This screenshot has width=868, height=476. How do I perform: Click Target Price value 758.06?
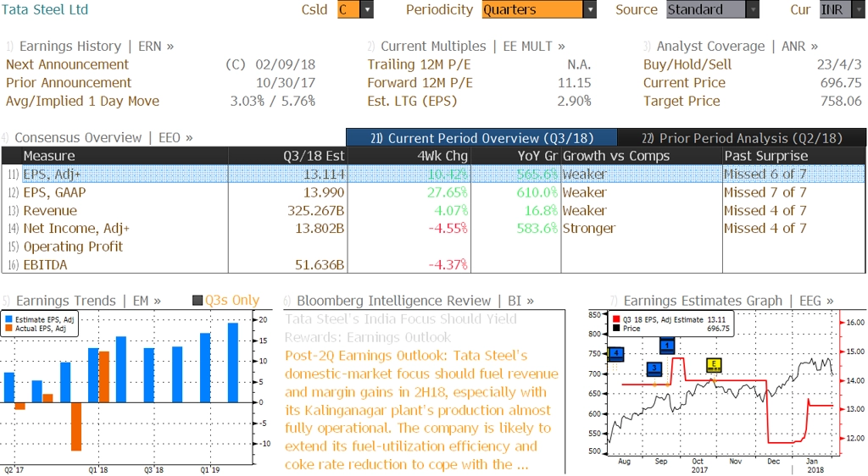coord(841,101)
